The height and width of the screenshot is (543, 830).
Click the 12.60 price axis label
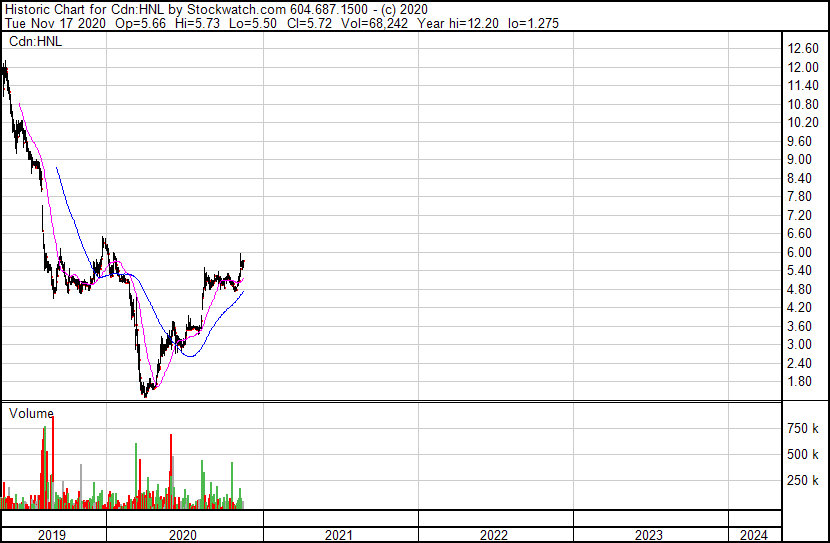803,49
